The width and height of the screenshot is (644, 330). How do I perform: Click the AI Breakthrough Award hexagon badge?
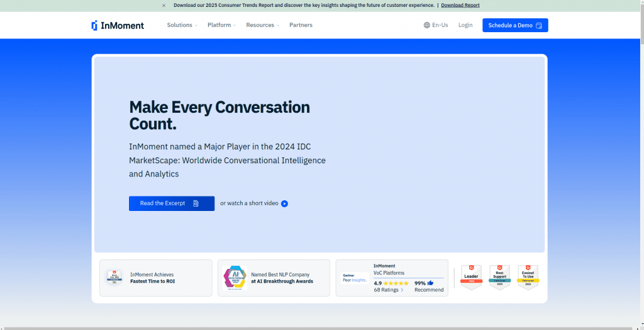pyautogui.click(x=235, y=278)
